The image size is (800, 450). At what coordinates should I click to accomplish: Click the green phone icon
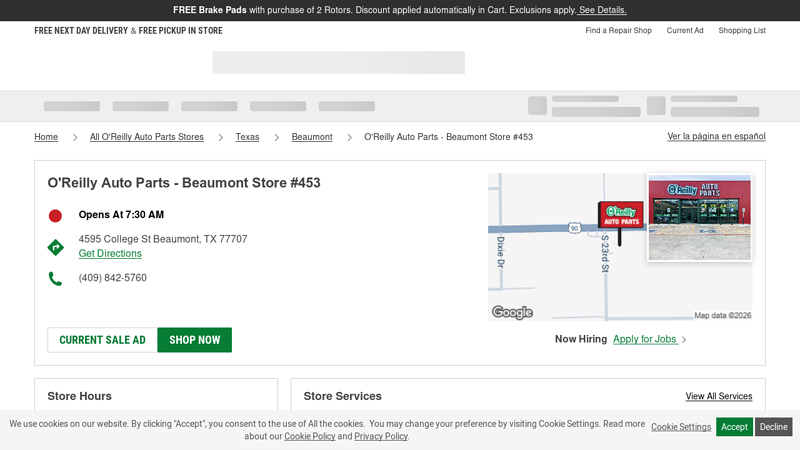click(55, 279)
